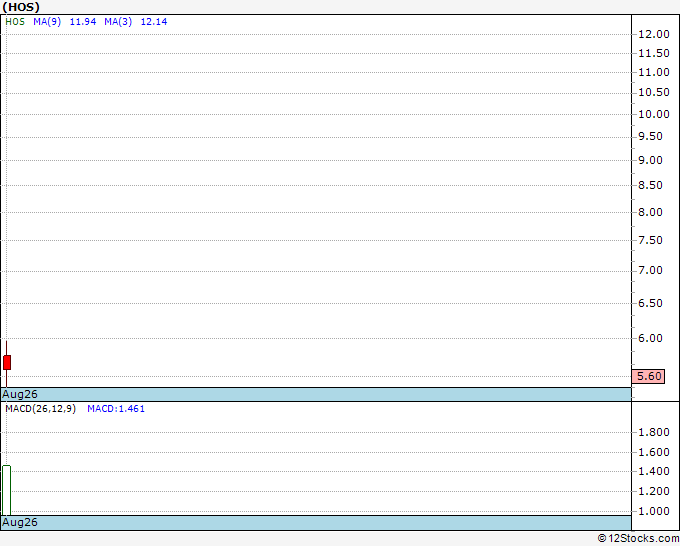Click the MACD(26,12,9) indicator label
The width and height of the screenshot is (680, 546).
(40, 409)
